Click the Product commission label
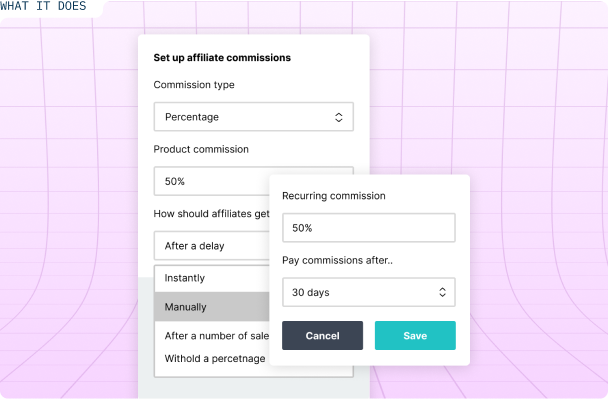Screen dimensions: 608x399 201,149
